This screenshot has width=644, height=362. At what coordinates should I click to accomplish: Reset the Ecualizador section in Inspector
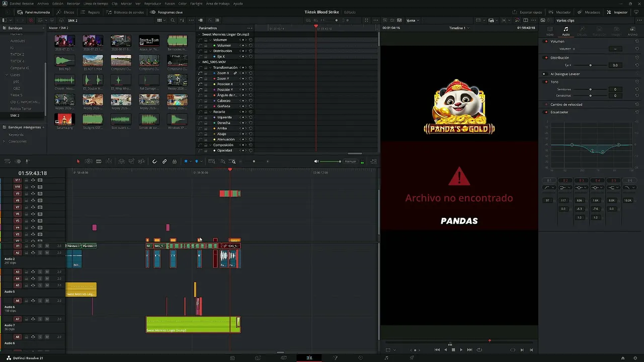click(x=636, y=112)
